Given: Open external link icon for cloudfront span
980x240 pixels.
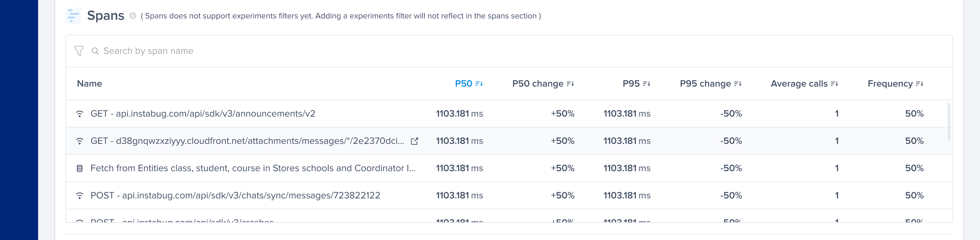Looking at the screenshot, I should click(414, 141).
